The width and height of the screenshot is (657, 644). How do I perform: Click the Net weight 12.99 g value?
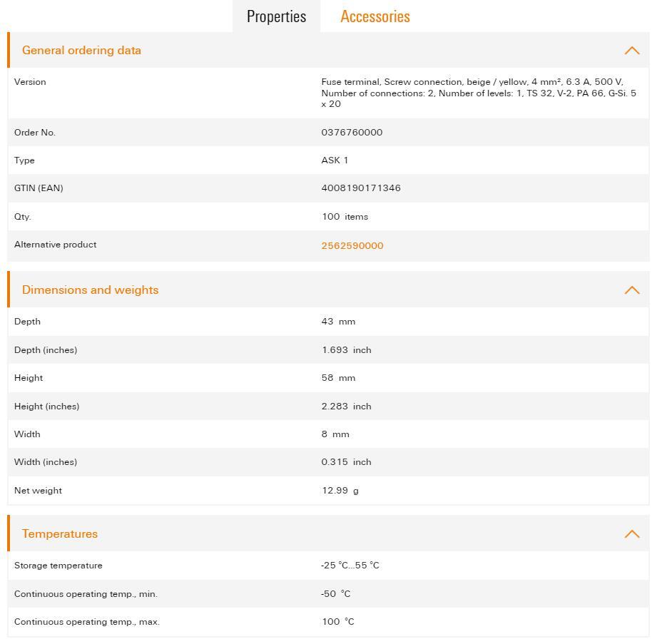[x=340, y=491]
